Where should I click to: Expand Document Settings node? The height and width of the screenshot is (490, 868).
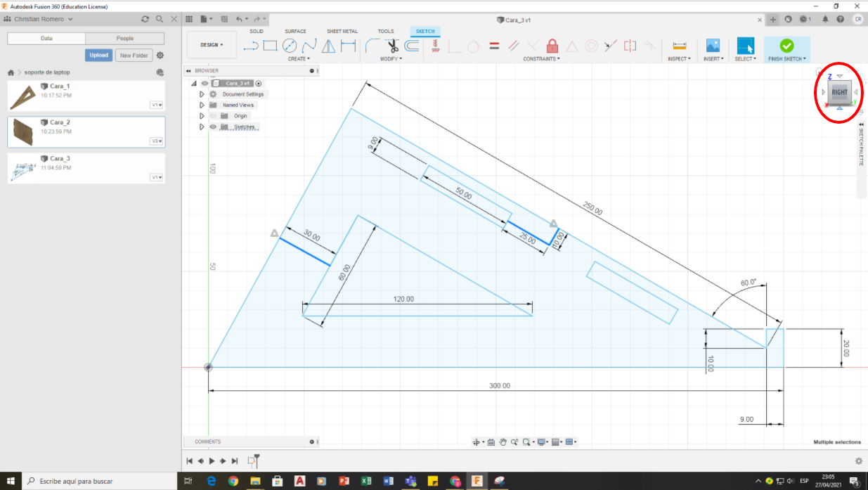(x=202, y=94)
